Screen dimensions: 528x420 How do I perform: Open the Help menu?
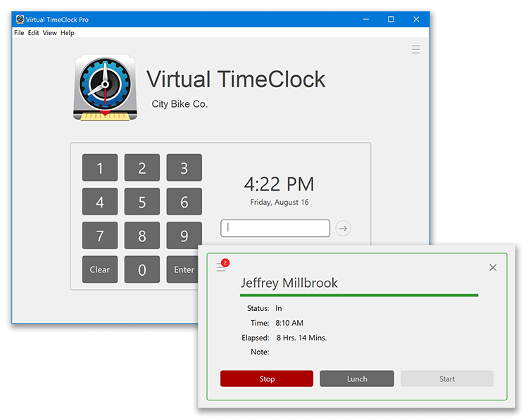[68, 33]
